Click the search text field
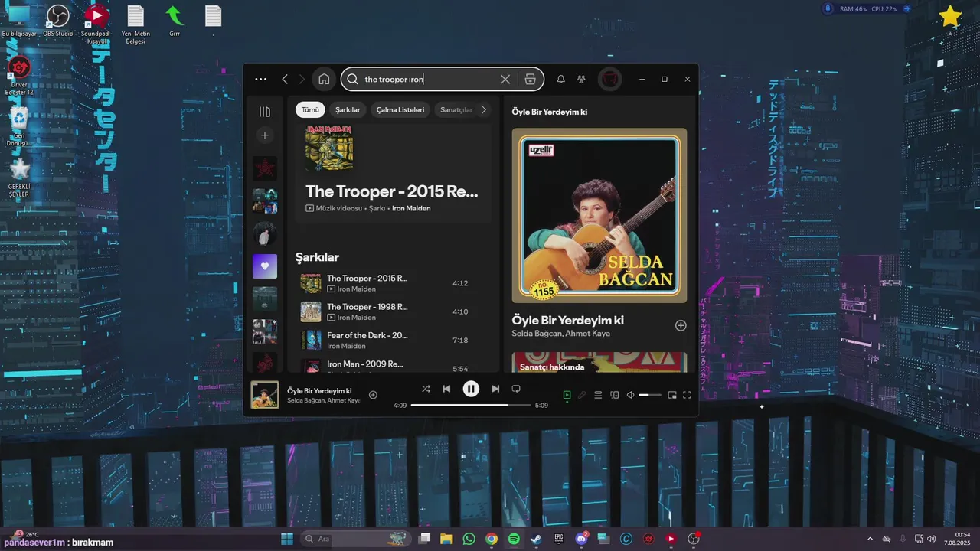The width and height of the screenshot is (980, 551). pos(429,79)
